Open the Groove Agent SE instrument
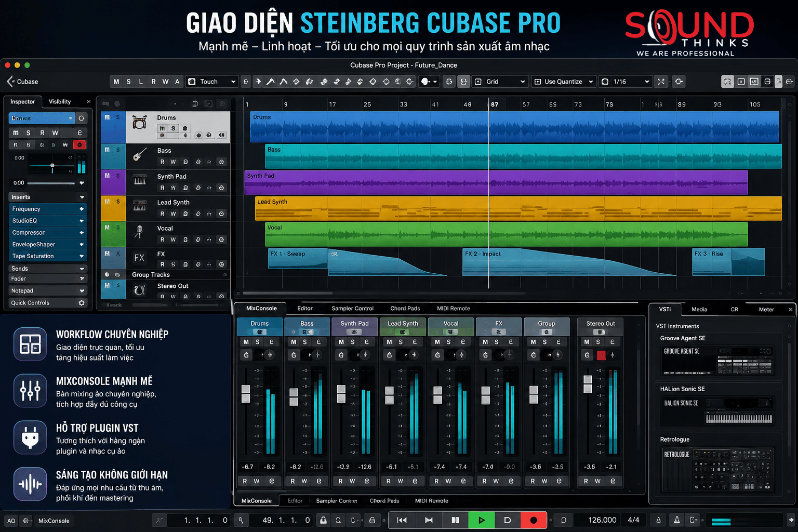 718,360
